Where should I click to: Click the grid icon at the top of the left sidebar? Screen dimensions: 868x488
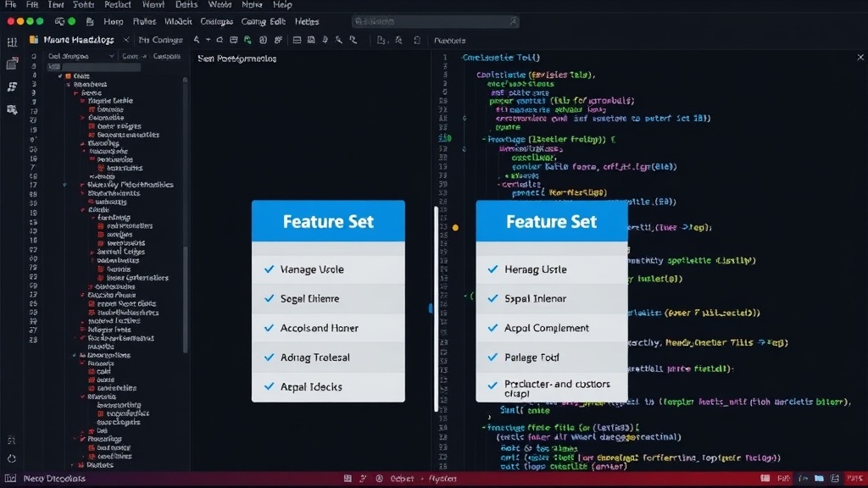pyautogui.click(x=12, y=42)
